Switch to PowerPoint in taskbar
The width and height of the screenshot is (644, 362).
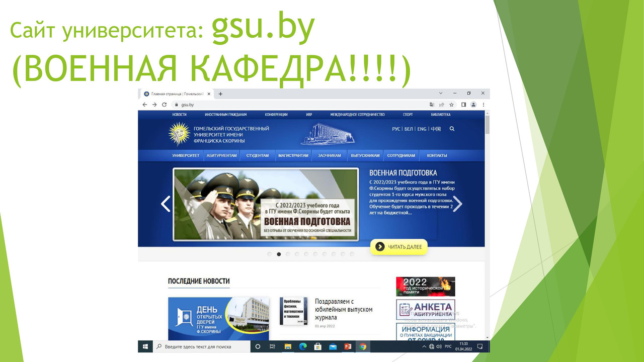(x=348, y=346)
